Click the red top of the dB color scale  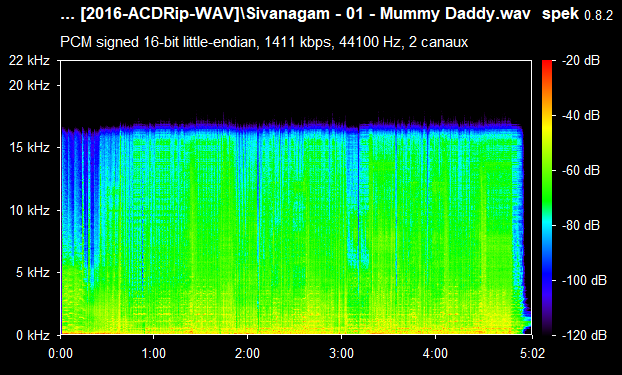point(547,63)
